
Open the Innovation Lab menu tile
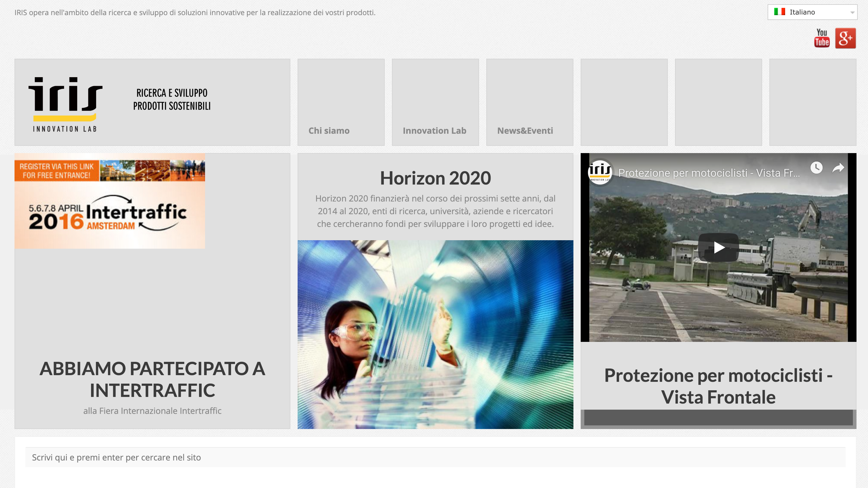pyautogui.click(x=435, y=102)
